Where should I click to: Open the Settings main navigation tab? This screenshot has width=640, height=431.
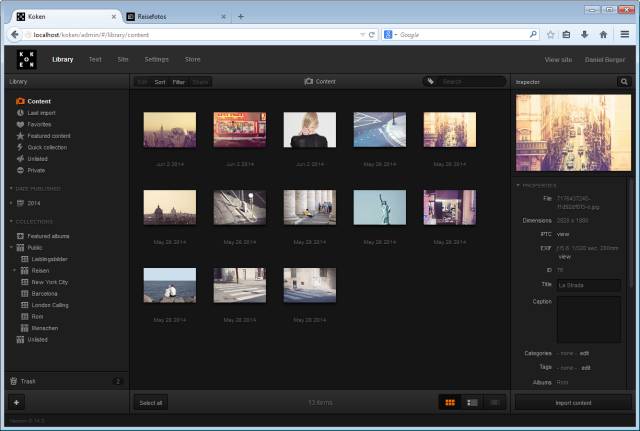156,60
